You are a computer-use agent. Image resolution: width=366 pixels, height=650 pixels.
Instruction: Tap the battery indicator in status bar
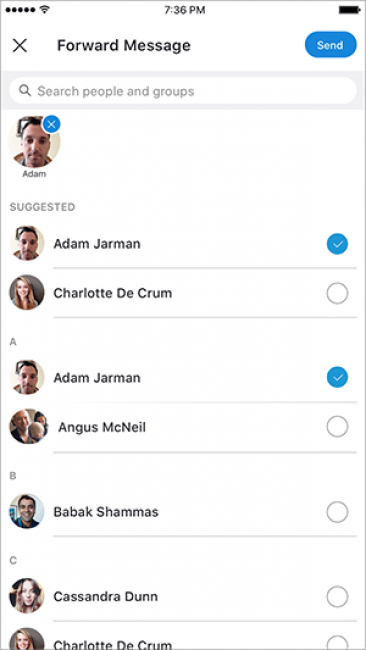point(349,10)
